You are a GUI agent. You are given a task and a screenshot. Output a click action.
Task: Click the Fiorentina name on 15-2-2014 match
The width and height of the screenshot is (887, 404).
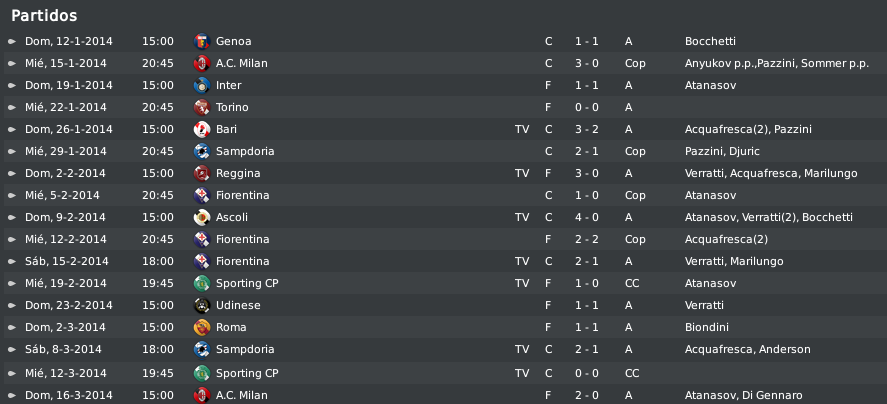coord(243,261)
